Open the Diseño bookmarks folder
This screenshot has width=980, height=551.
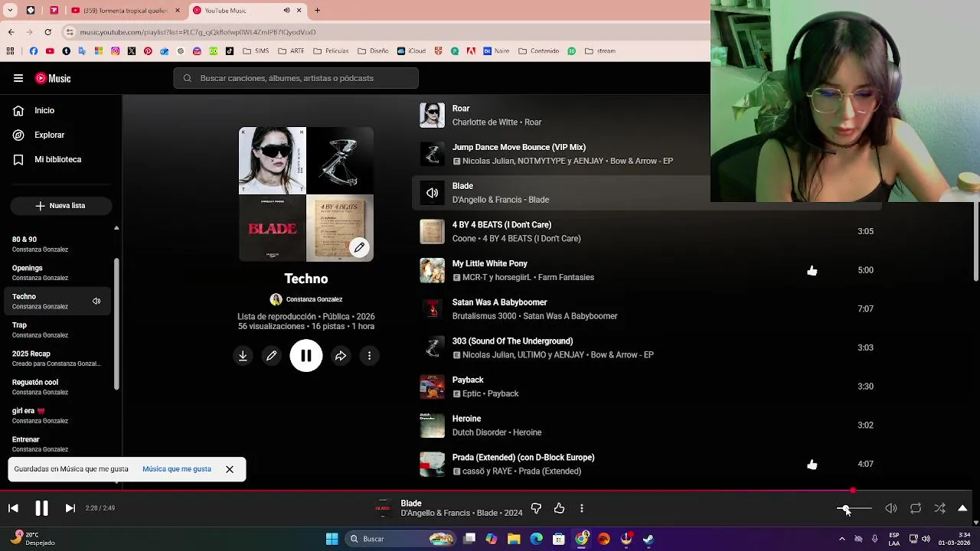[x=373, y=51]
